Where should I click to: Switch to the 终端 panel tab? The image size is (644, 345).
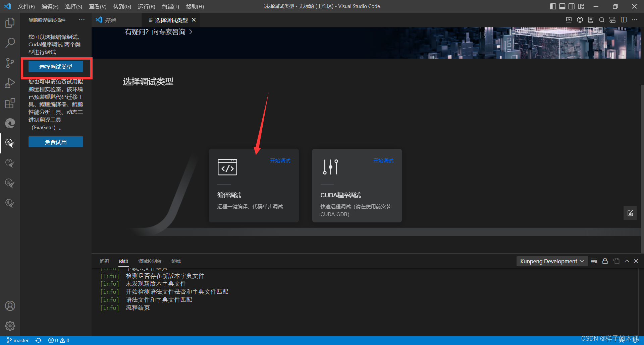point(176,261)
